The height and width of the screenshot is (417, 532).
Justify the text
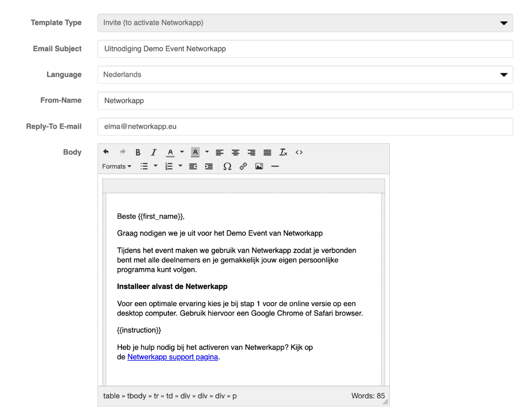[267, 152]
